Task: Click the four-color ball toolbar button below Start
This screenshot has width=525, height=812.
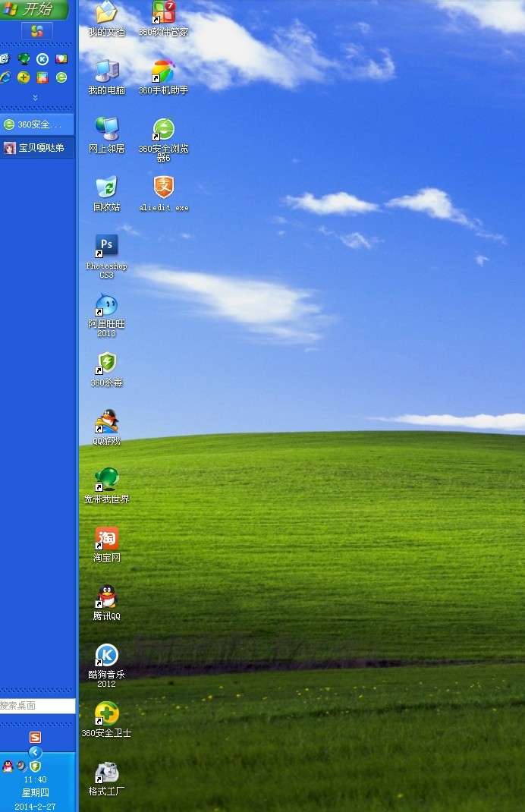Action: 36,31
